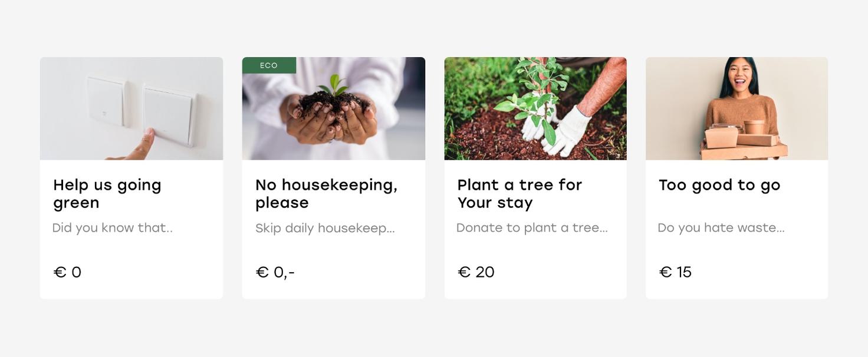Open the hands holding seedling image
Viewport: 868px width, 357px height.
(x=334, y=108)
